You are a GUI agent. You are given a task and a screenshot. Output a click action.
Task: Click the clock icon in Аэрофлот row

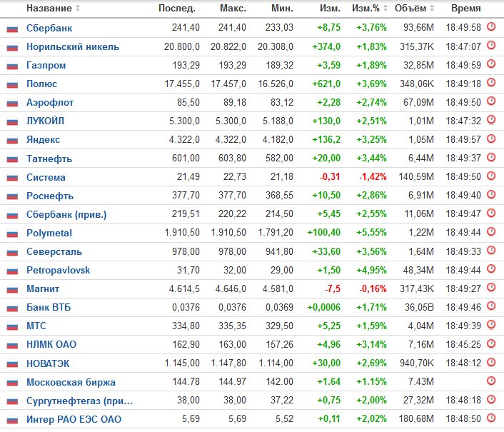click(x=491, y=101)
